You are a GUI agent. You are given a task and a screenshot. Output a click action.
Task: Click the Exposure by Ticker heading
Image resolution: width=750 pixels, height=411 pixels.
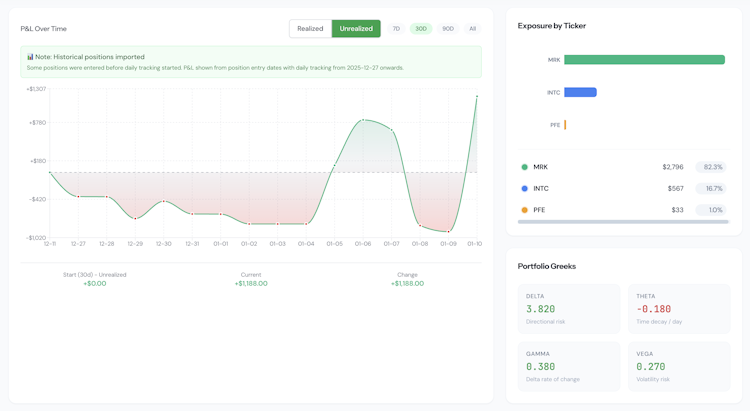551,26
